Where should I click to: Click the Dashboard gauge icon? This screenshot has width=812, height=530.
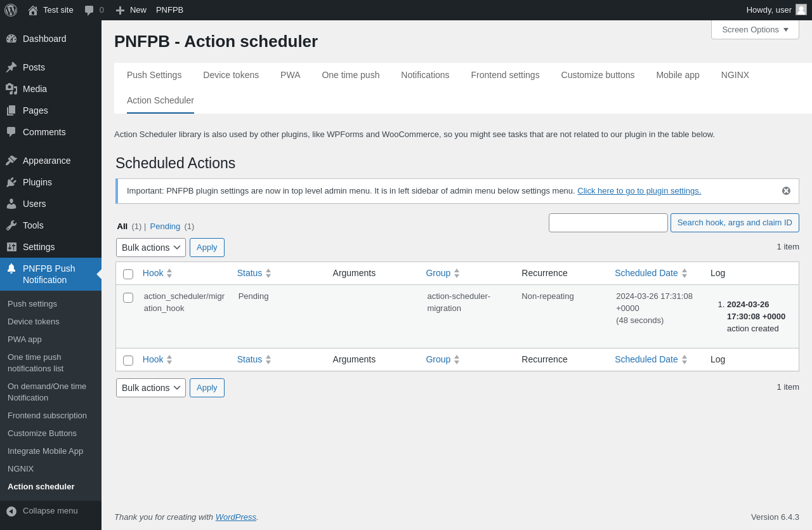pyautogui.click(x=11, y=39)
